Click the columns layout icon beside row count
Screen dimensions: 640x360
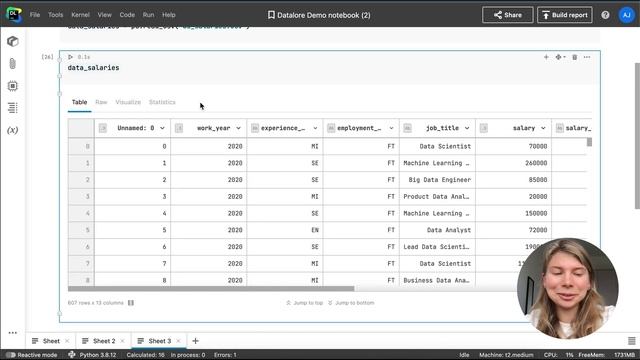131,303
